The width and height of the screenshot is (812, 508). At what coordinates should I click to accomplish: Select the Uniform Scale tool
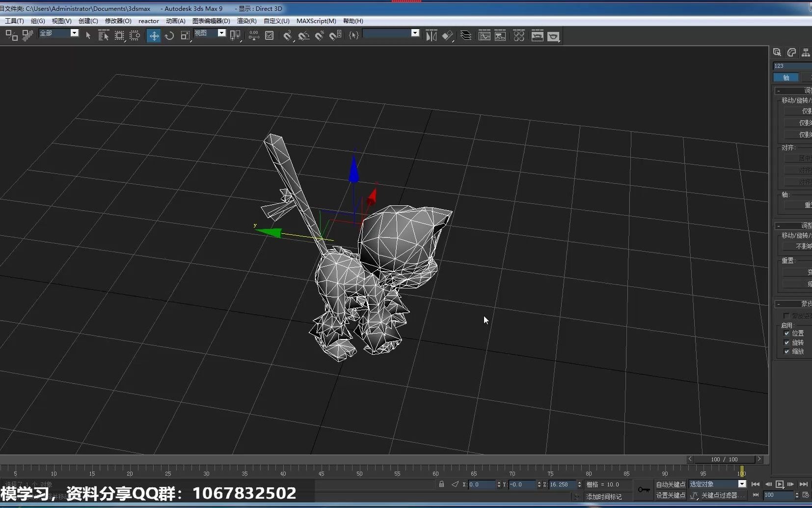point(185,35)
